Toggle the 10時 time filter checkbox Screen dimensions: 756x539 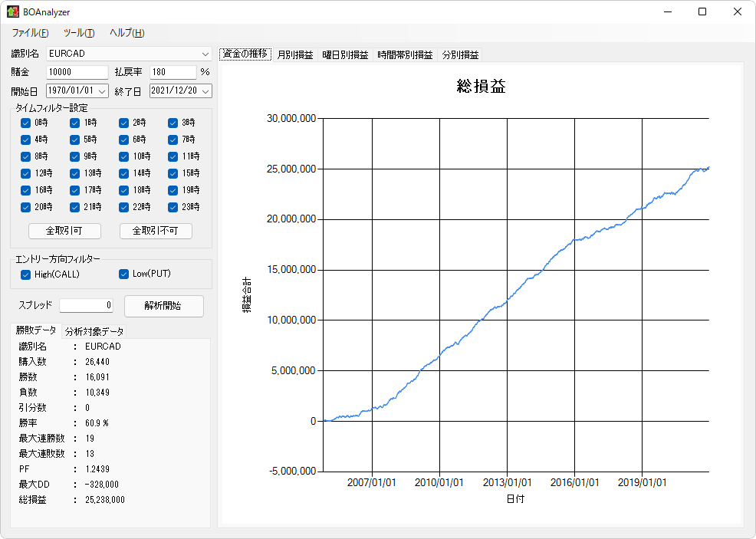(124, 156)
